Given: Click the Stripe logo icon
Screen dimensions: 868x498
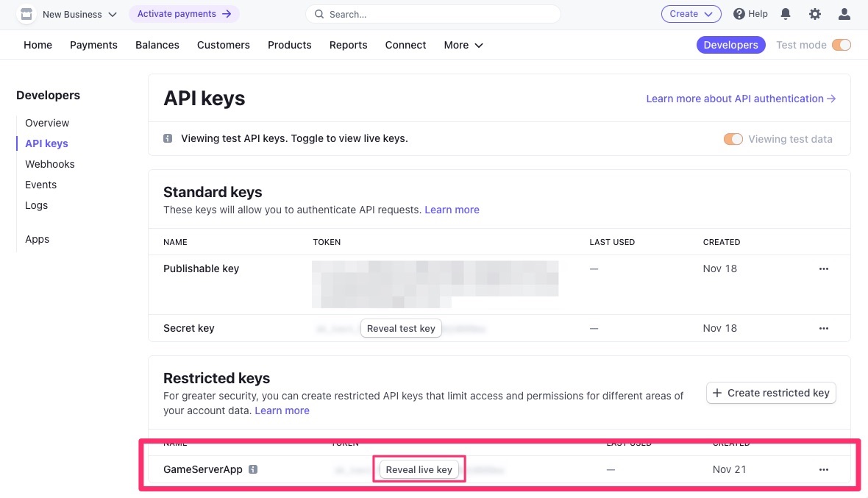Looking at the screenshot, I should tap(26, 13).
